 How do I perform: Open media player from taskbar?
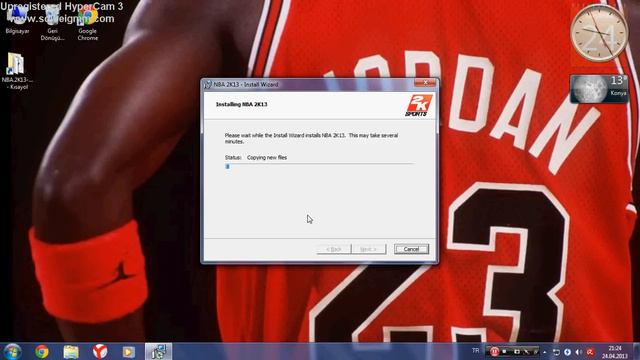129,351
